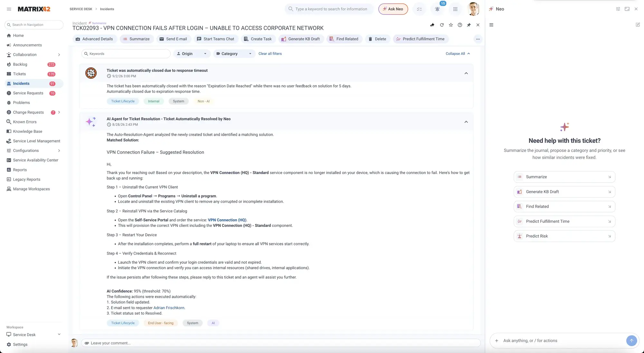The width and height of the screenshot is (644, 353).
Task: Refresh the incident with reload icon
Action: [x=442, y=25]
